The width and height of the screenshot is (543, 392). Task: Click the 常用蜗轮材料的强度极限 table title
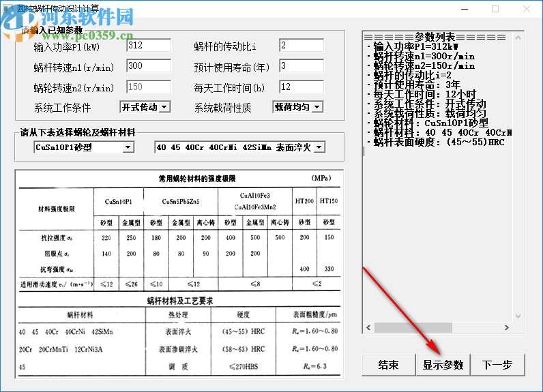(x=197, y=179)
